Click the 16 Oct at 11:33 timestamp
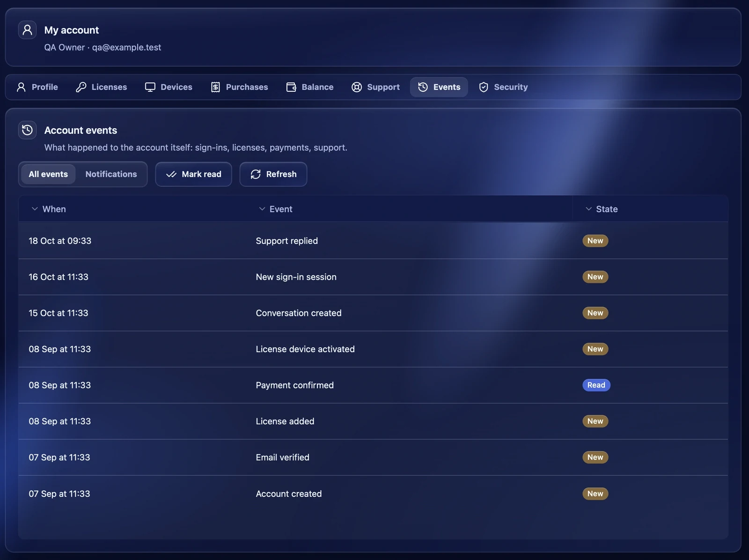749x560 pixels. (x=59, y=277)
